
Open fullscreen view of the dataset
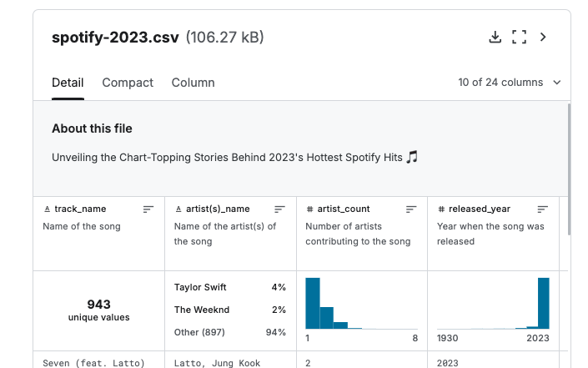pyautogui.click(x=519, y=37)
